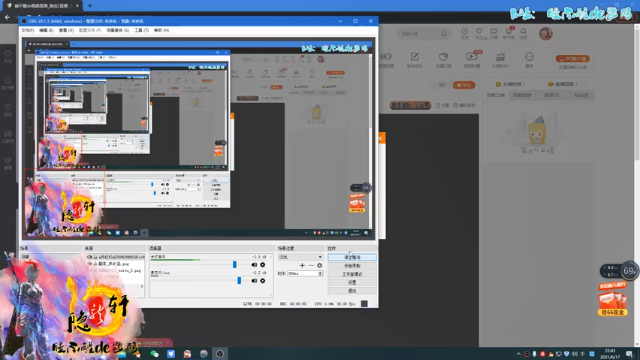Expand the live replay link with chevron
Image resolution: width=640 pixels, height=360 pixels.
pos(562,84)
